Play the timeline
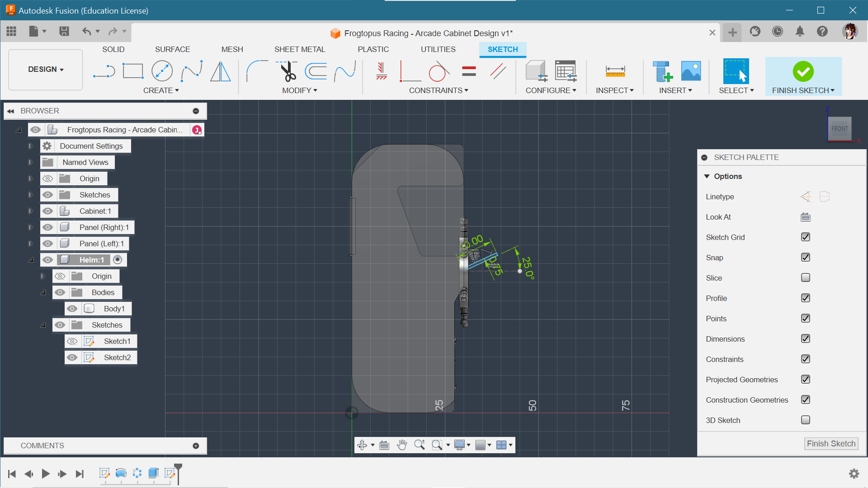 coord(46,474)
